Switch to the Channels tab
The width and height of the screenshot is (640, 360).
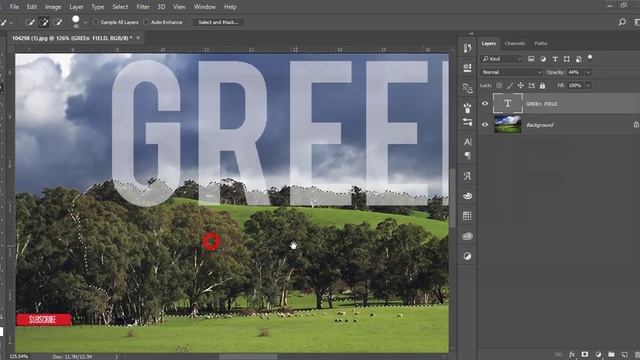515,43
